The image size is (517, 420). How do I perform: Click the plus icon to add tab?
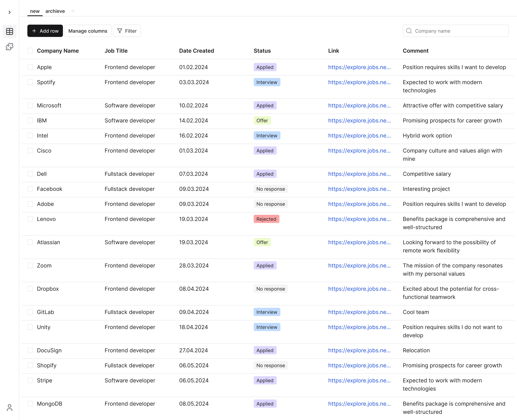(x=73, y=11)
